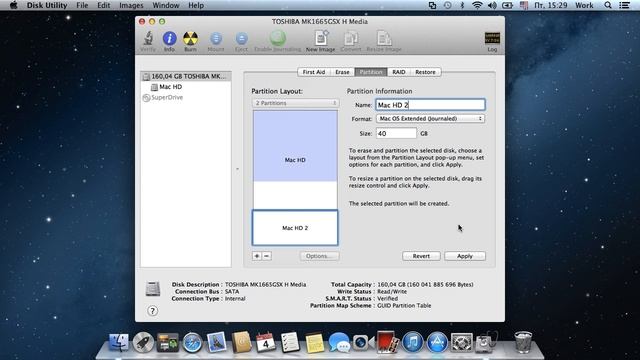
Task: Open Safari in the Dock
Action: 192,342
